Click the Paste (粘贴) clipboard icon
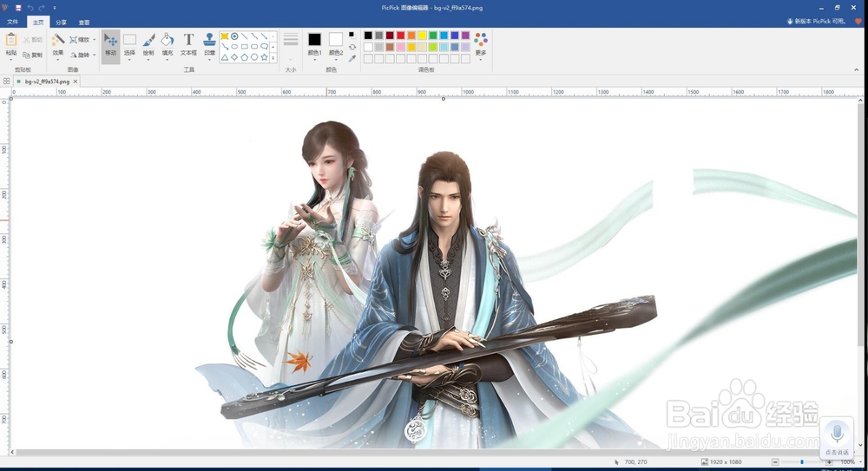The width and height of the screenshot is (868, 471). [11, 41]
